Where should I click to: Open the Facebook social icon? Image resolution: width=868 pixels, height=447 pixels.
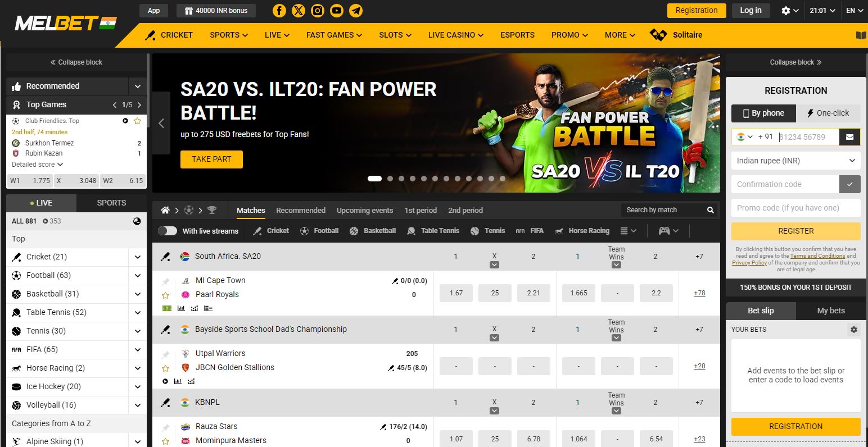279,11
